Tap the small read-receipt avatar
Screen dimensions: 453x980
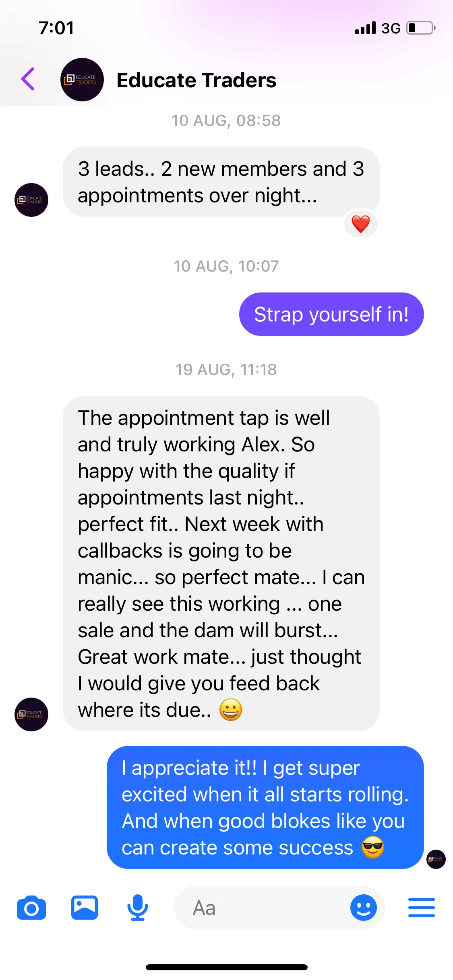tap(436, 859)
